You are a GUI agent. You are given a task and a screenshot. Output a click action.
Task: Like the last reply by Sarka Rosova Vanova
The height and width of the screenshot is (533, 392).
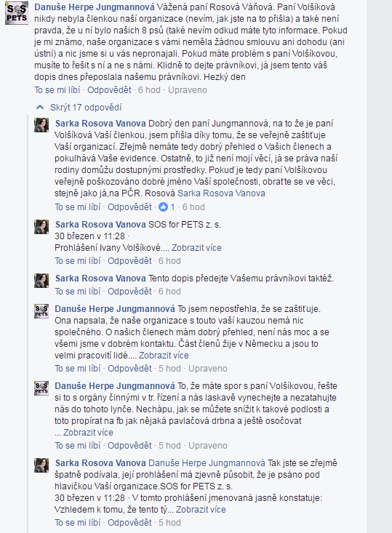click(x=78, y=523)
